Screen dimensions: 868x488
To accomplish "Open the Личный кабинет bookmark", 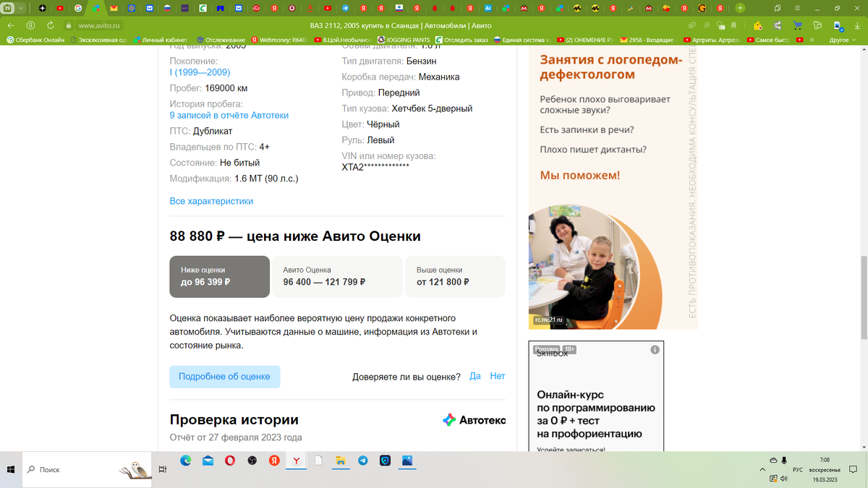I will (x=161, y=40).
